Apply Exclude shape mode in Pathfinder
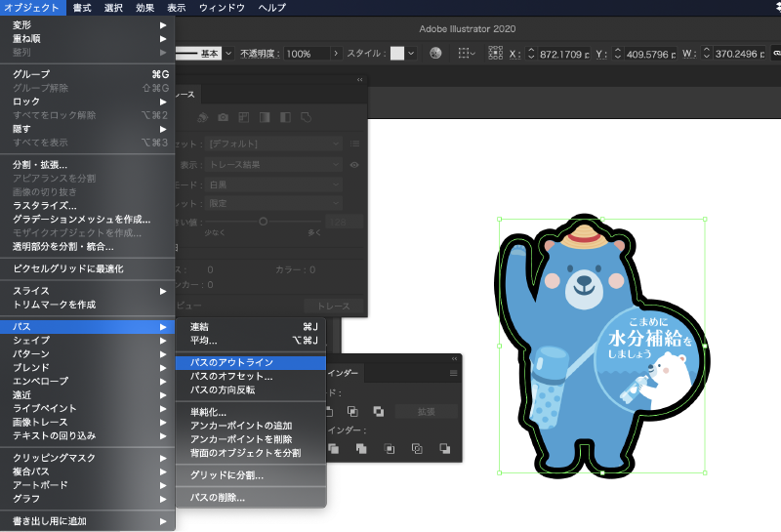781x532 pixels. [379, 412]
